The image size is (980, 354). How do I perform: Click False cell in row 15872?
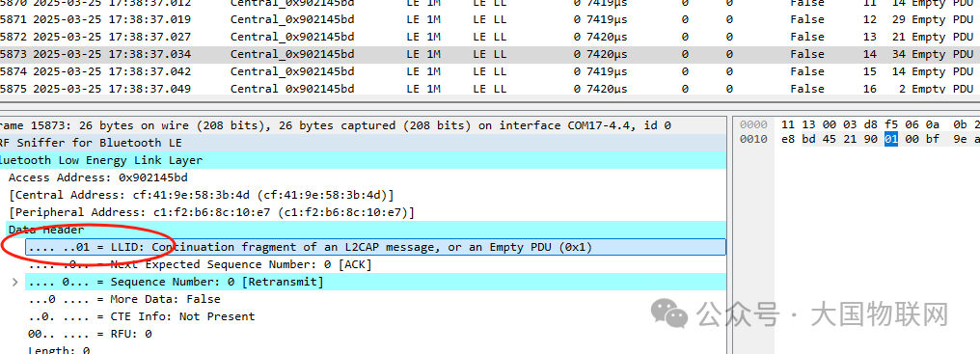(x=807, y=37)
